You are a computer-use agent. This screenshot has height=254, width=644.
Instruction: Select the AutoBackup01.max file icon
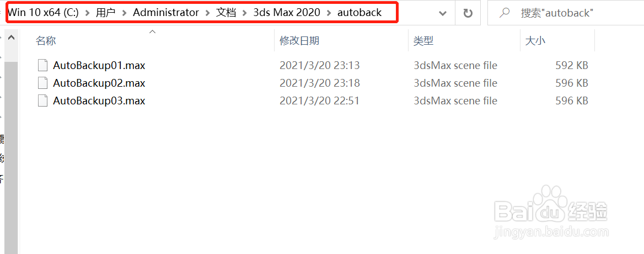click(x=42, y=65)
